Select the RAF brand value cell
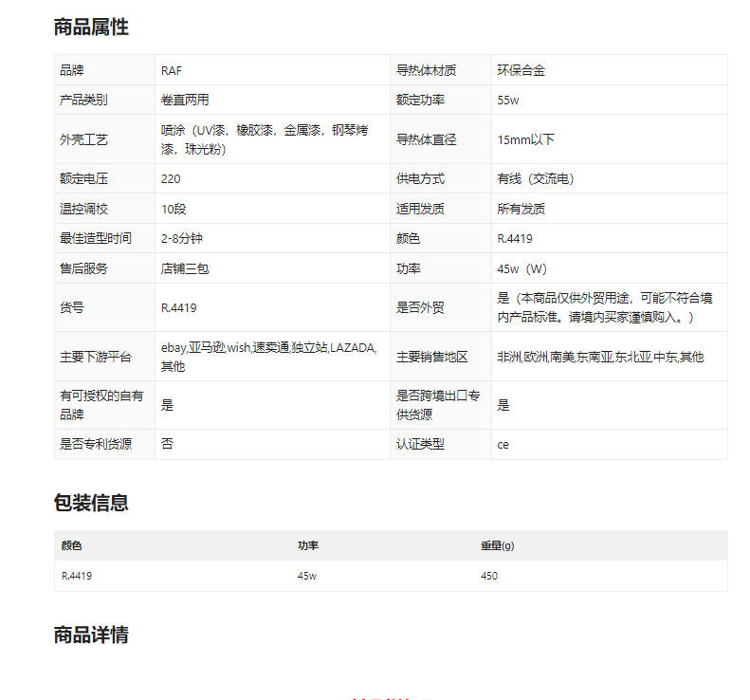This screenshot has width=750, height=700. click(x=172, y=70)
